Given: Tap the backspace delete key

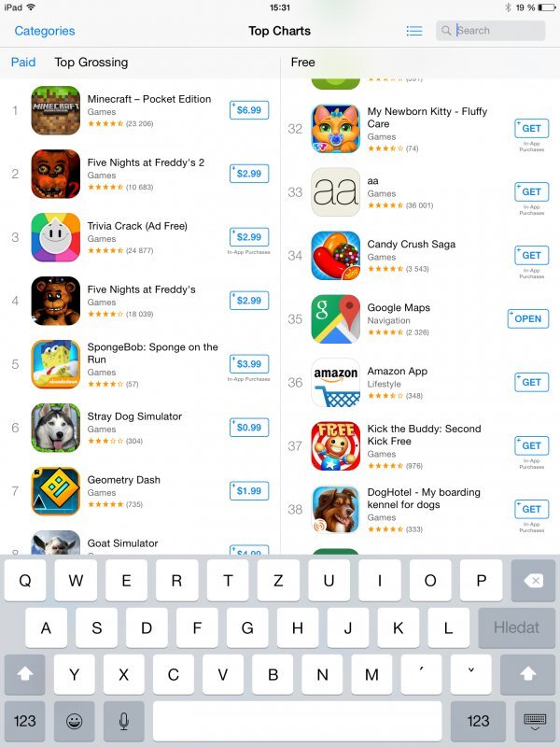Looking at the screenshot, I should [533, 581].
